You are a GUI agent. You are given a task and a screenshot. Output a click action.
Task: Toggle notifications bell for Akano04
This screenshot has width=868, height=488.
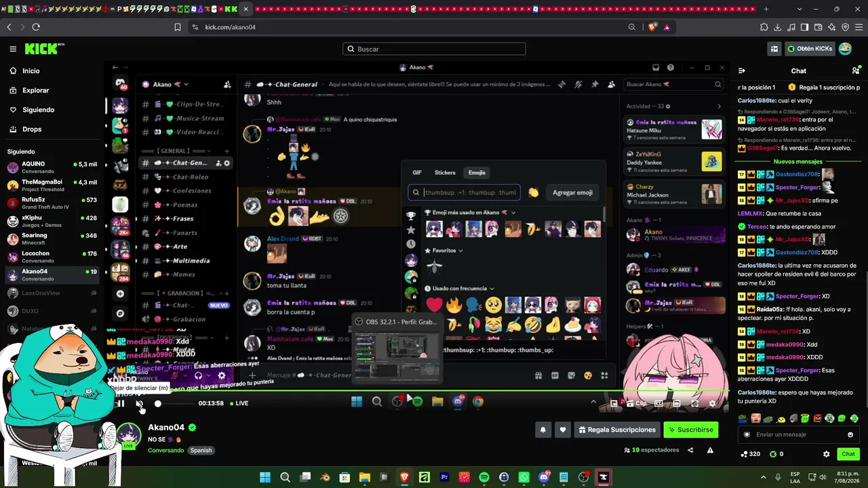tap(542, 430)
